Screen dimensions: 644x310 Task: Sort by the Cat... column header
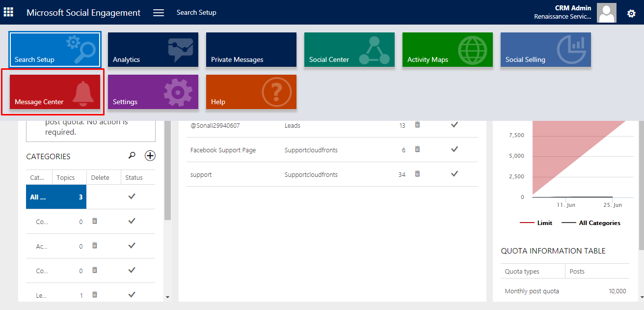39,177
